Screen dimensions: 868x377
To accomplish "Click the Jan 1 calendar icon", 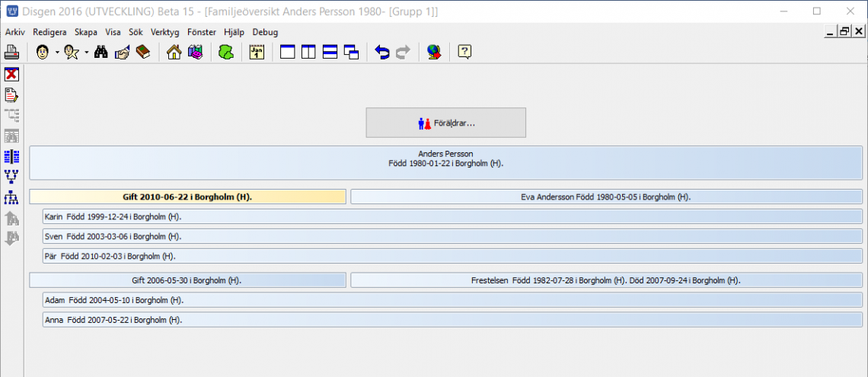I will tap(257, 53).
